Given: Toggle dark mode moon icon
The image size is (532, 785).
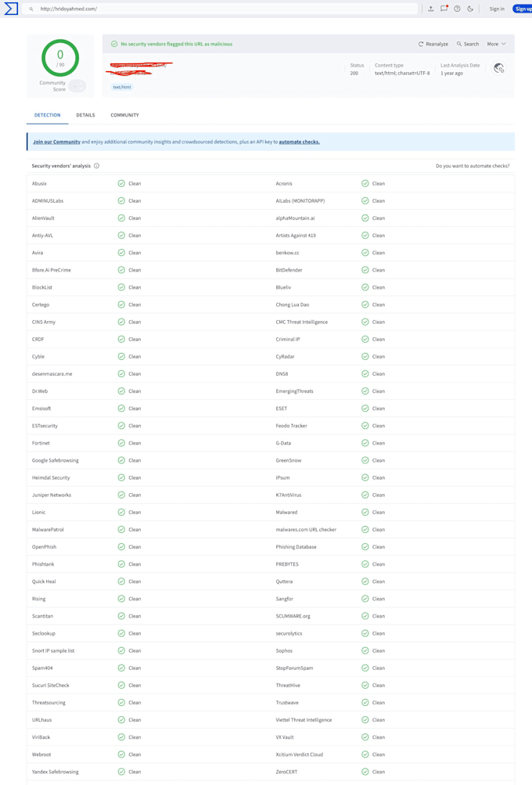Looking at the screenshot, I should pos(470,9).
